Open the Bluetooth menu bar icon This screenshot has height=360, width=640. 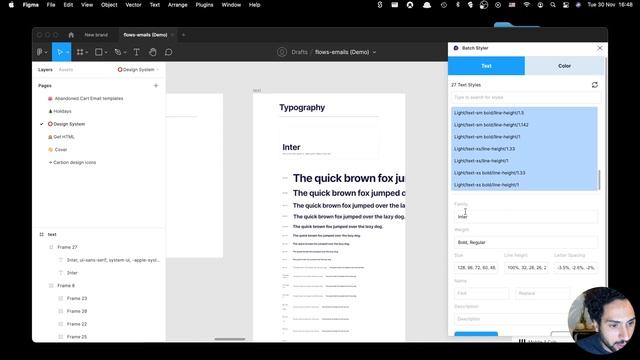tap(458, 5)
